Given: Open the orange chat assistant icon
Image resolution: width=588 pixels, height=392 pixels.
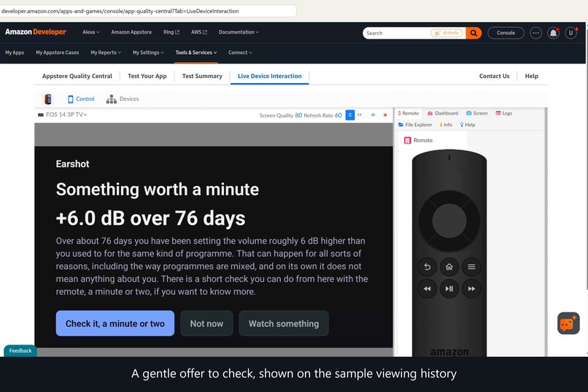Looking at the screenshot, I should pos(568,323).
